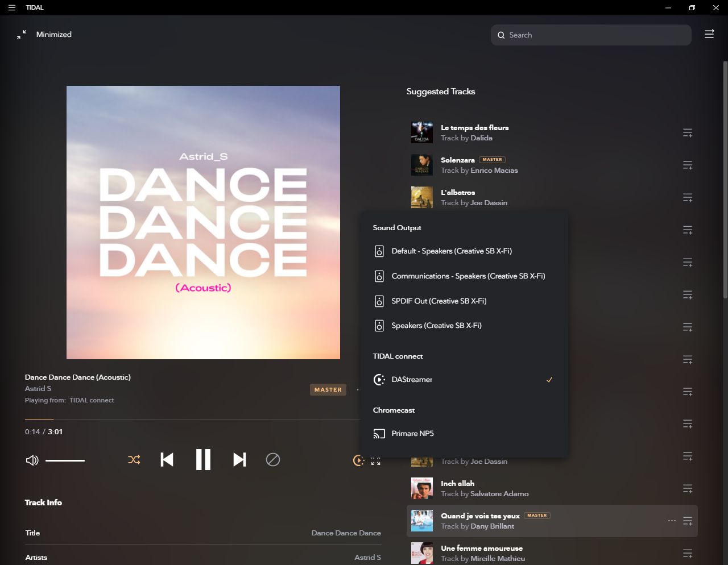This screenshot has width=728, height=565.
Task: Add Solenzara to queue
Action: click(688, 165)
